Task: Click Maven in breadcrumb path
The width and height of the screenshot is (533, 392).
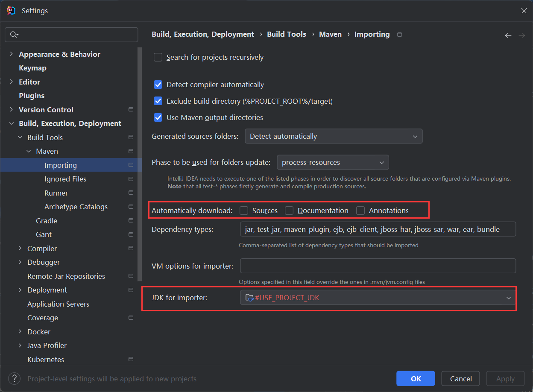Action: pos(330,34)
